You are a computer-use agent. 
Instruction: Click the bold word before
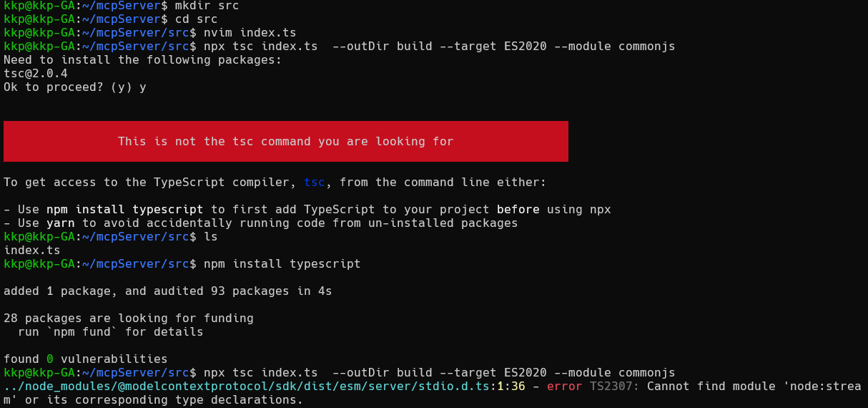coord(518,210)
